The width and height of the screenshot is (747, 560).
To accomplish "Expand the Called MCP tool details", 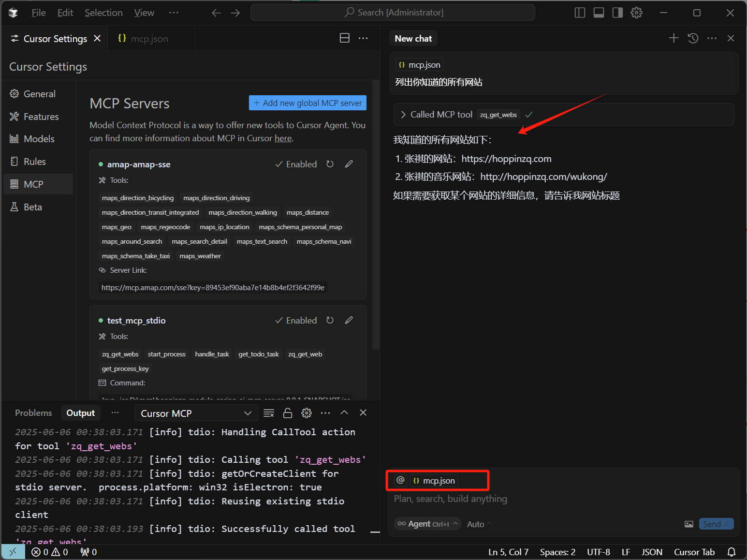I will tap(403, 115).
